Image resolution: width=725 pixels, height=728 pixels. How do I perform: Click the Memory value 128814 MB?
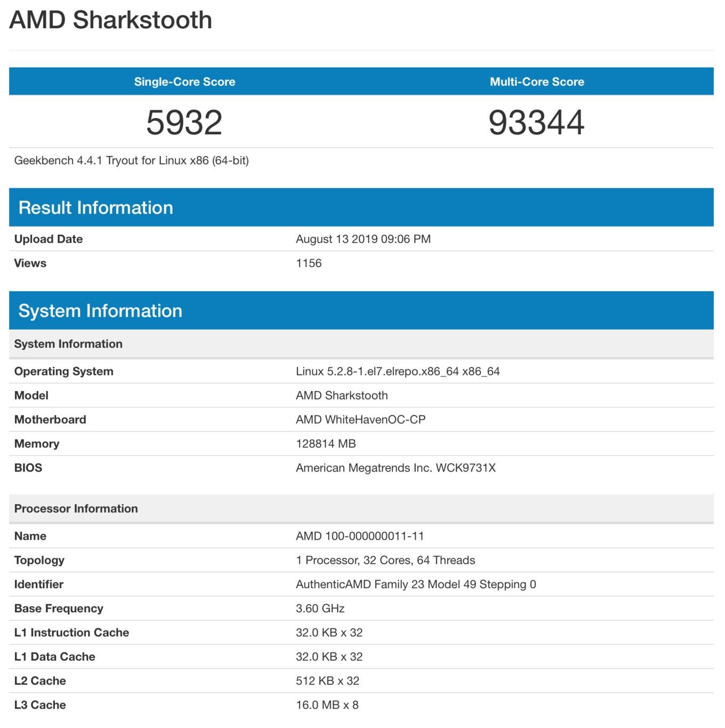point(326,444)
